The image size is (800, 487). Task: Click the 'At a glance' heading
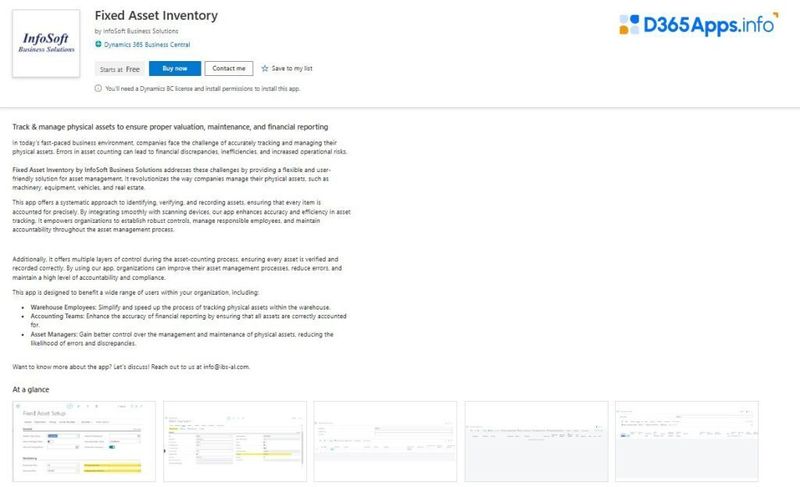click(31, 390)
